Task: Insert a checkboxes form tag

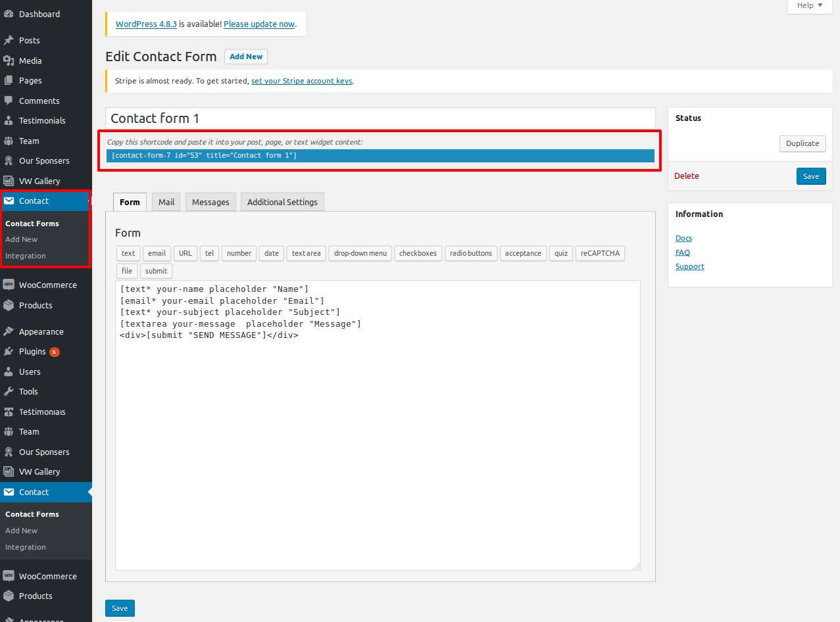Action: tap(418, 253)
